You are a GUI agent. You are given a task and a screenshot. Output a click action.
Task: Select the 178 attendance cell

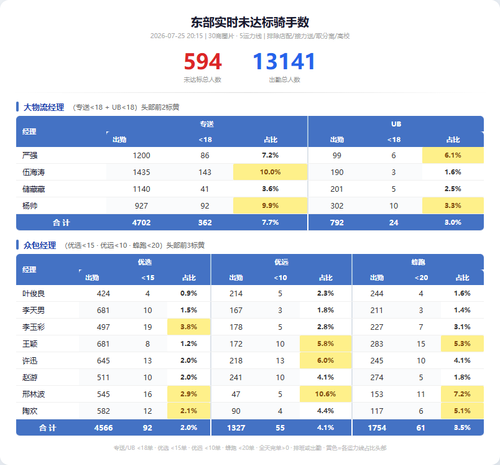236,327
